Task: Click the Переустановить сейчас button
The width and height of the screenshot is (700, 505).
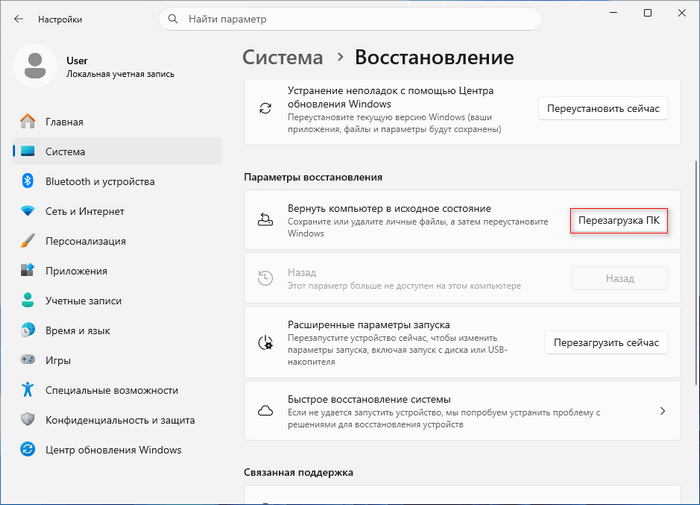Action: pyautogui.click(x=603, y=109)
